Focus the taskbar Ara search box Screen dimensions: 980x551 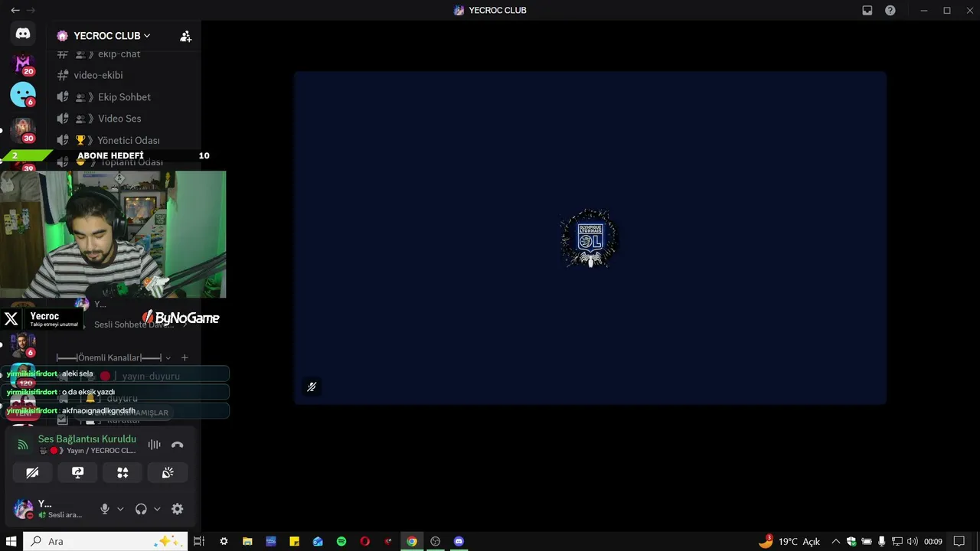pos(105,541)
